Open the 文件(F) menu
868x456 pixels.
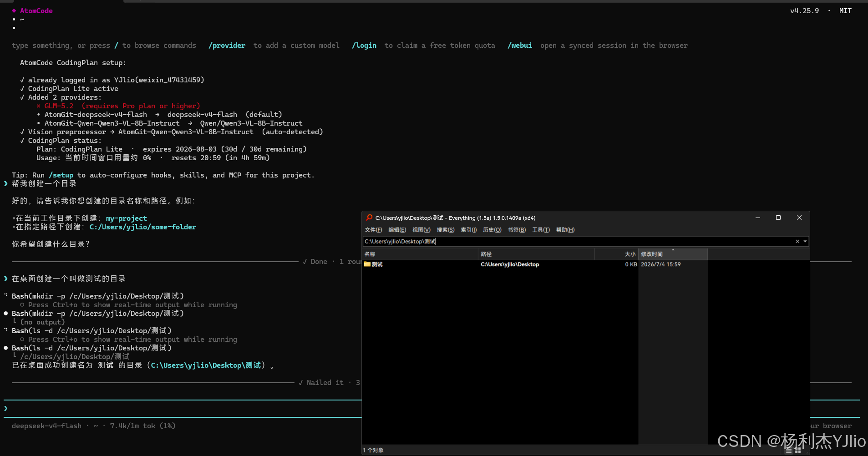pyautogui.click(x=373, y=230)
